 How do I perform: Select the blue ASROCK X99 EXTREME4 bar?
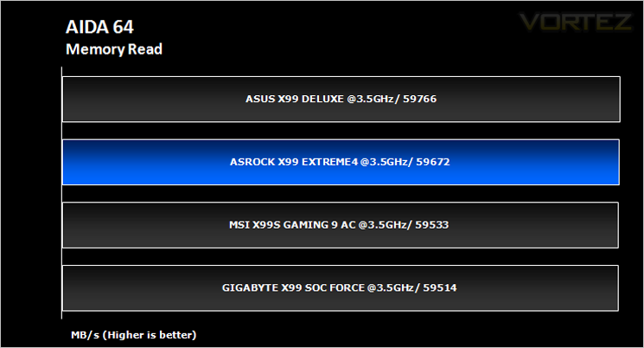(341, 162)
